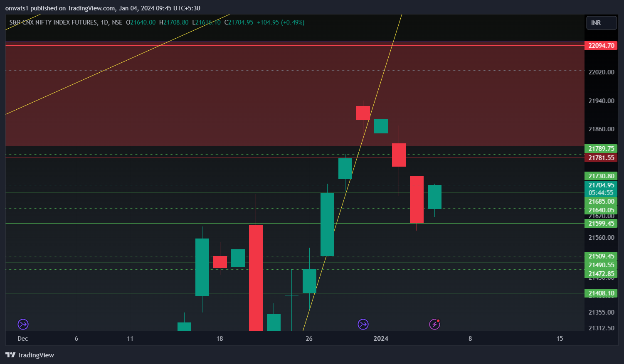This screenshot has height=364, width=624.
Task: Select the dark red 21781.55 price label
Action: coord(601,158)
